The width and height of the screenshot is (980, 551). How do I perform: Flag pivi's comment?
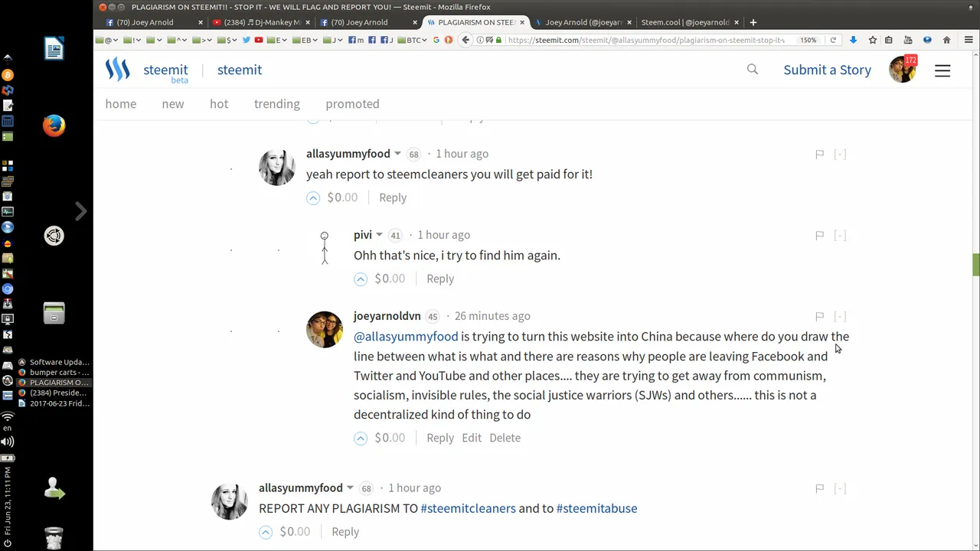click(x=819, y=235)
